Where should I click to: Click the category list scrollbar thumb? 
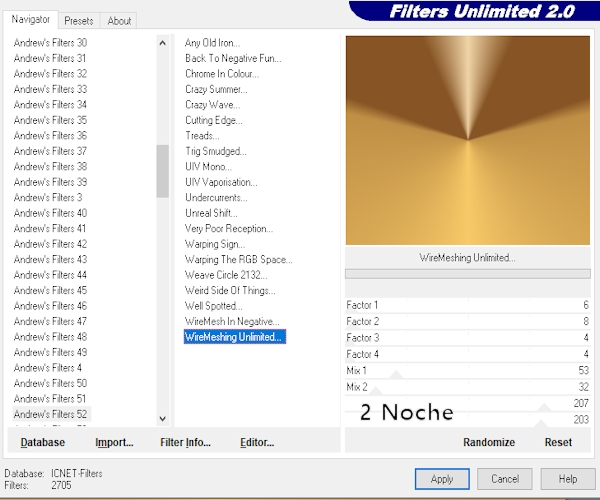[x=163, y=171]
